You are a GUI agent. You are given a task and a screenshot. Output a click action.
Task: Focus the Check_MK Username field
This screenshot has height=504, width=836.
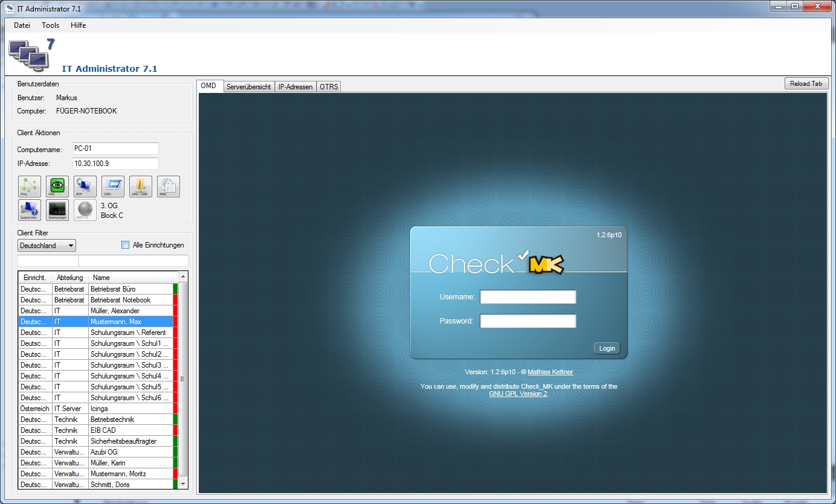[528, 297]
